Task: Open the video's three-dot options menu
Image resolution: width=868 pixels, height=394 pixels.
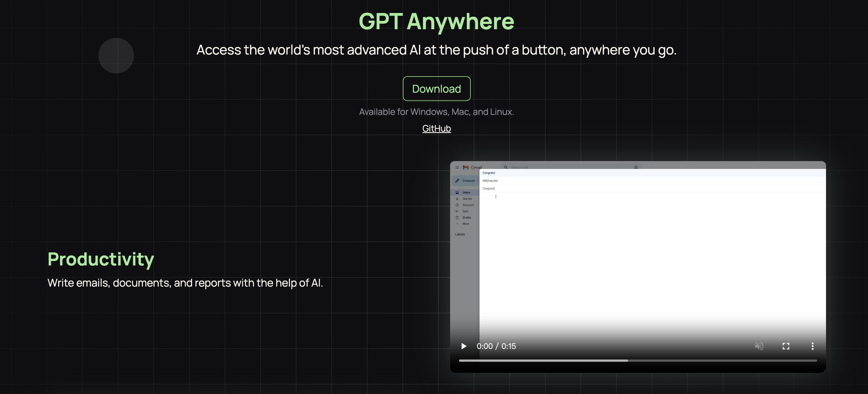Action: pyautogui.click(x=812, y=346)
